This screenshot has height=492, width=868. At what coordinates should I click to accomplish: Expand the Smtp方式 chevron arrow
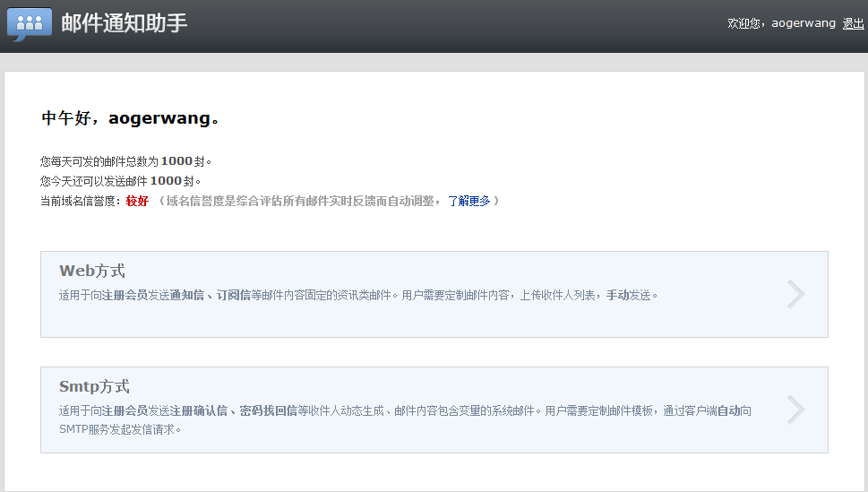click(x=795, y=410)
